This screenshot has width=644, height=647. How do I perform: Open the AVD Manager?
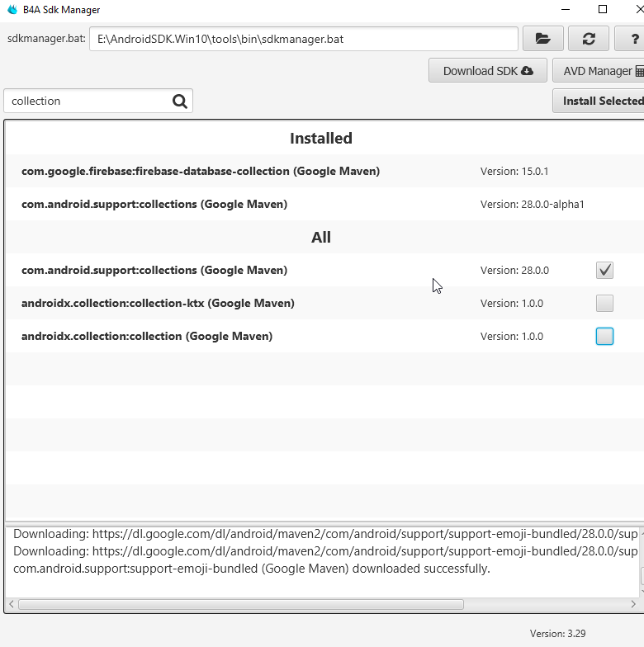tap(599, 71)
